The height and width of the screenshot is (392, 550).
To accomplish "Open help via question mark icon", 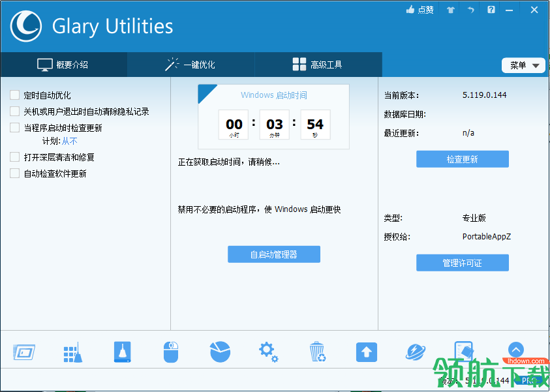I will tap(491, 10).
